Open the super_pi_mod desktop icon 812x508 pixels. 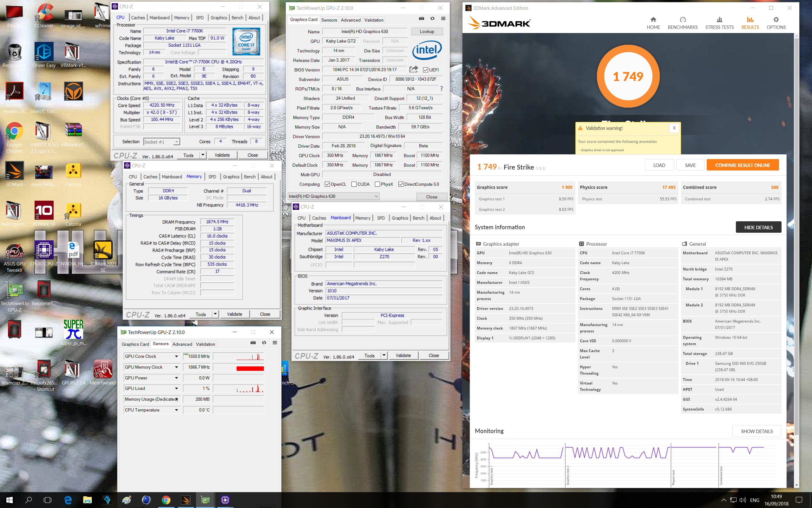[x=74, y=333]
